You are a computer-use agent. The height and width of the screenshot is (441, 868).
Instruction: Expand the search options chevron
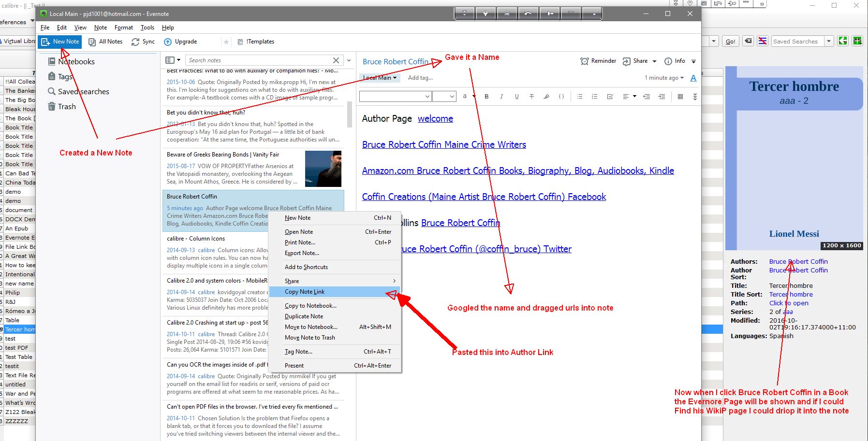pyautogui.click(x=349, y=60)
